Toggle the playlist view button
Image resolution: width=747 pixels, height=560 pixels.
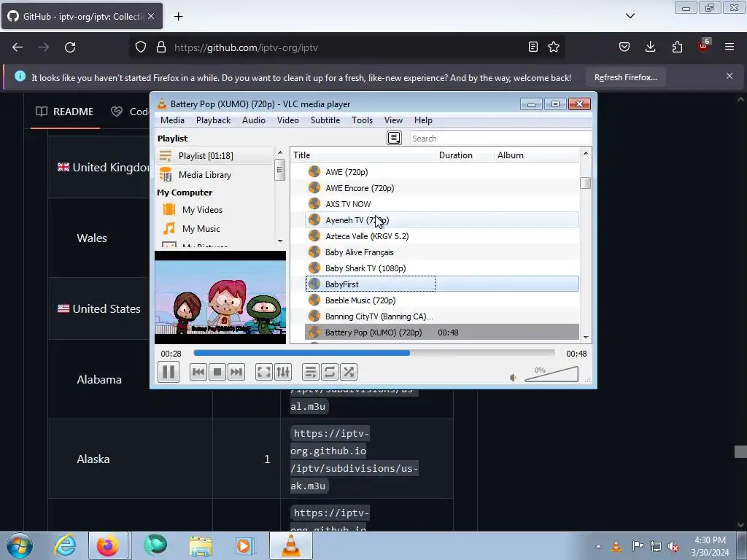coord(310,372)
